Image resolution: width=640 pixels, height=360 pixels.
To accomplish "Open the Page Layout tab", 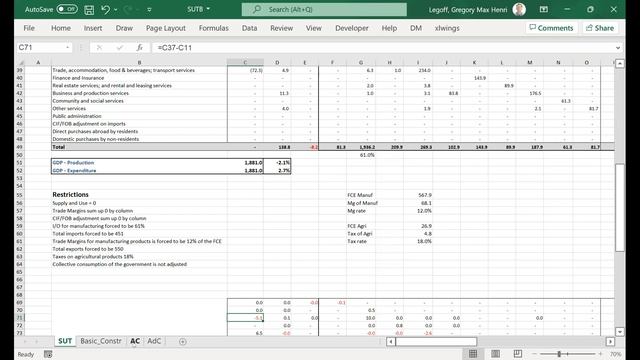I will (x=166, y=28).
